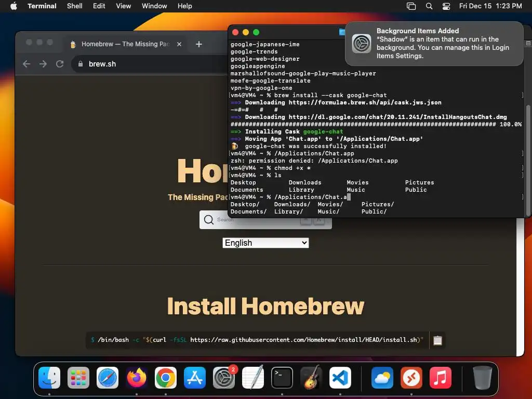Open the Apple menu
The image size is (532, 399).
tap(14, 6)
